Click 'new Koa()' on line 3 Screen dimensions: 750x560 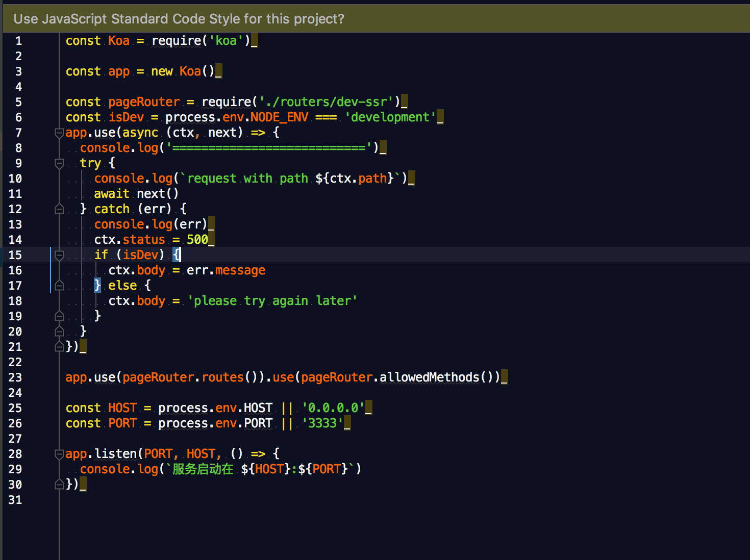pos(183,71)
